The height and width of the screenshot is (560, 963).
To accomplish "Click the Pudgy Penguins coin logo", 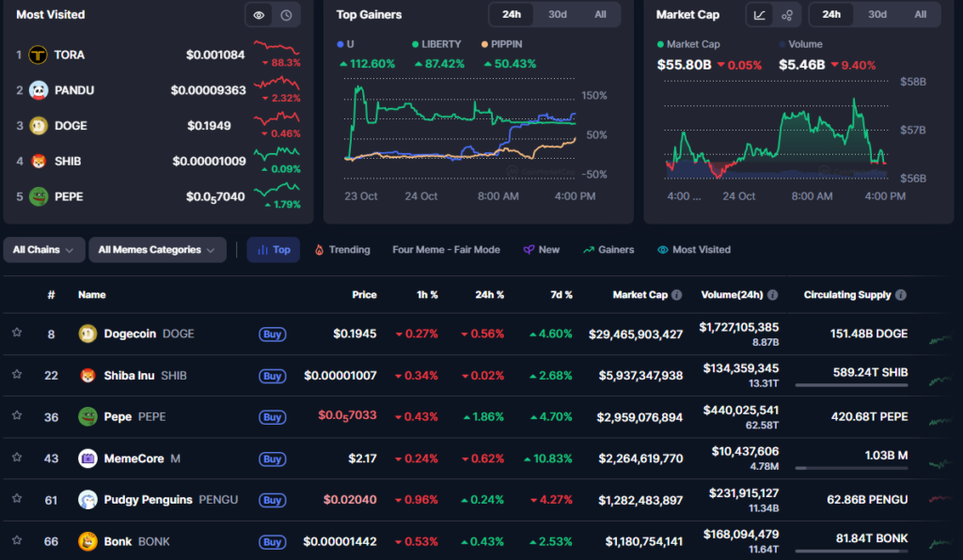I will (87, 500).
